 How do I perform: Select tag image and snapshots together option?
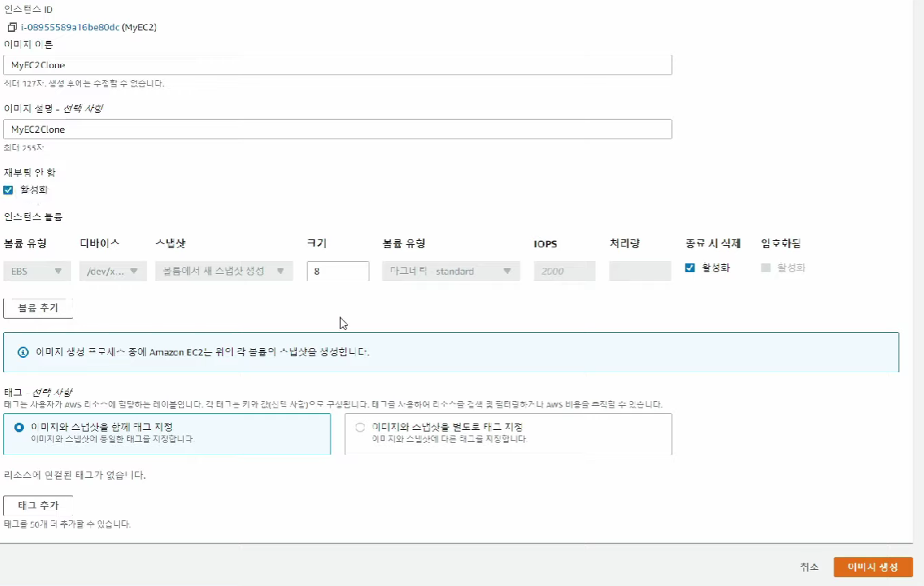[x=166, y=433]
